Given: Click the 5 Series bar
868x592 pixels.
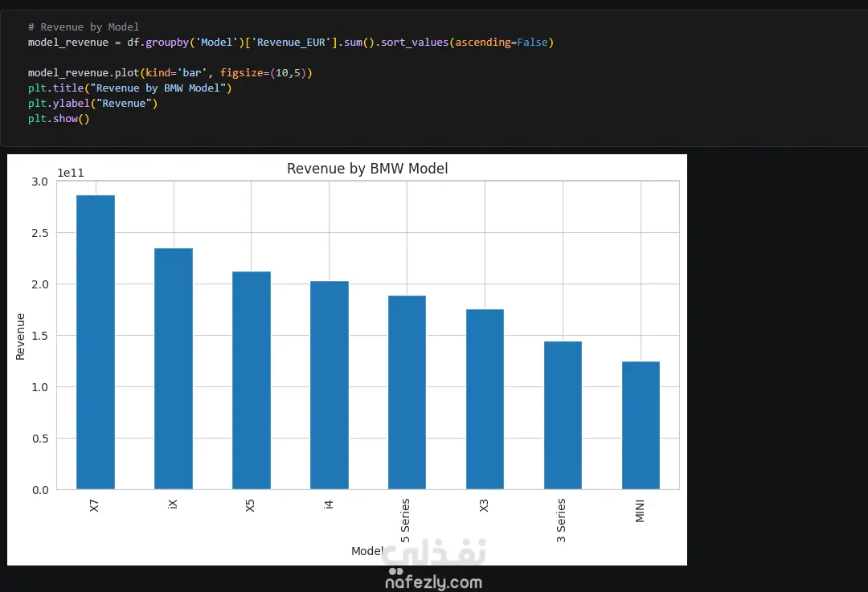Looking at the screenshot, I should coord(407,392).
